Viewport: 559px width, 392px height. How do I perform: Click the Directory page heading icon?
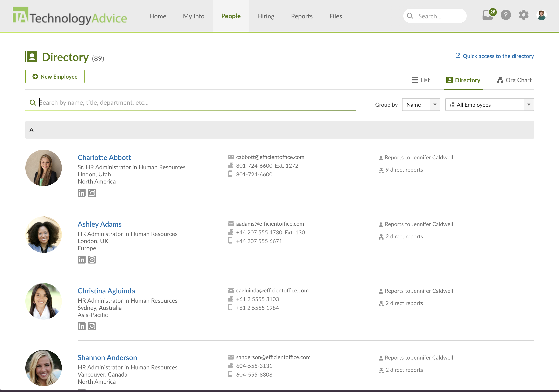31,57
